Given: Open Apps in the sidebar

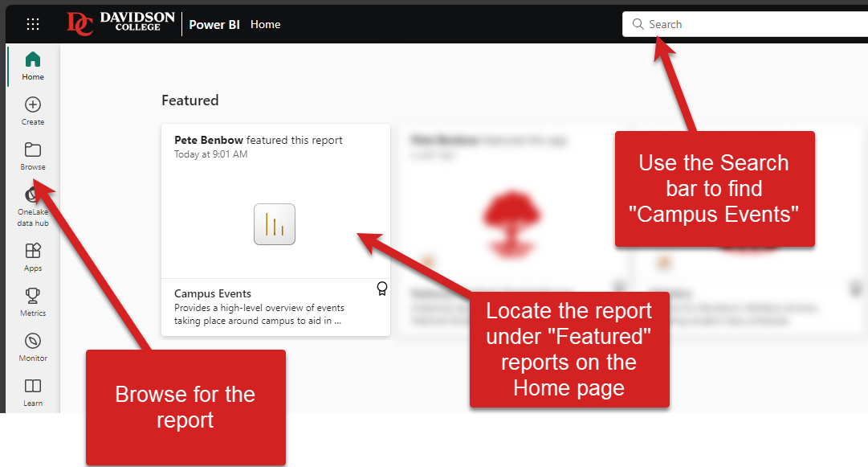Looking at the screenshot, I should tap(33, 257).
